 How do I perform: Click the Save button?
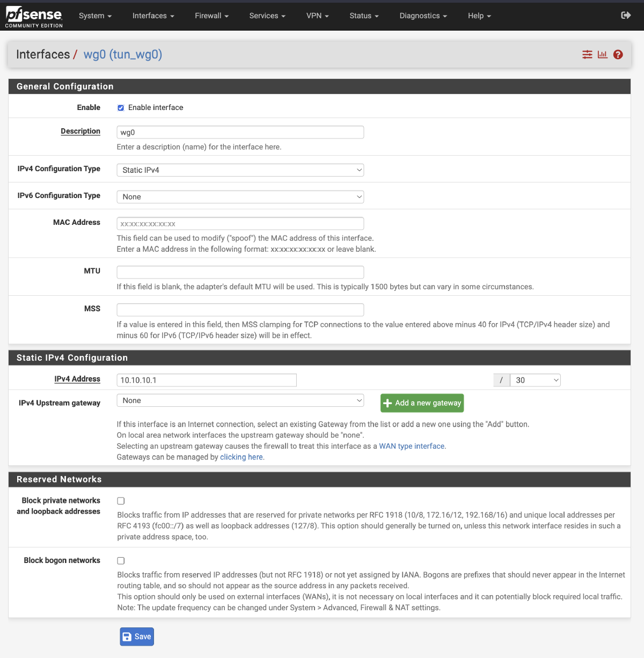[136, 636]
